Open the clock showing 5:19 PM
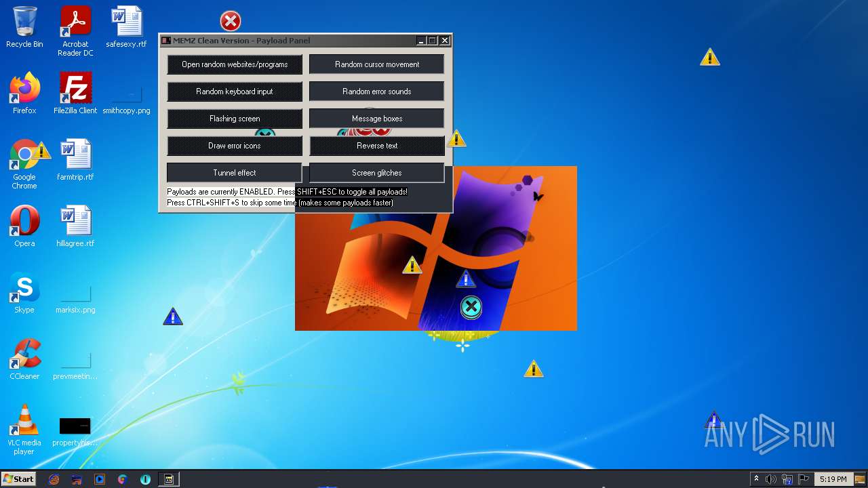The image size is (868, 488). (x=833, y=479)
